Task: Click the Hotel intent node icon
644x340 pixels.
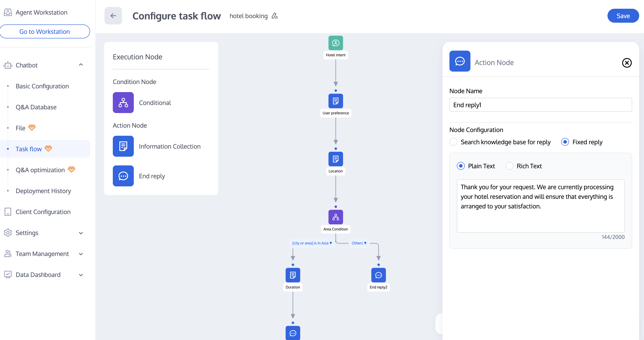Action: coord(336,43)
